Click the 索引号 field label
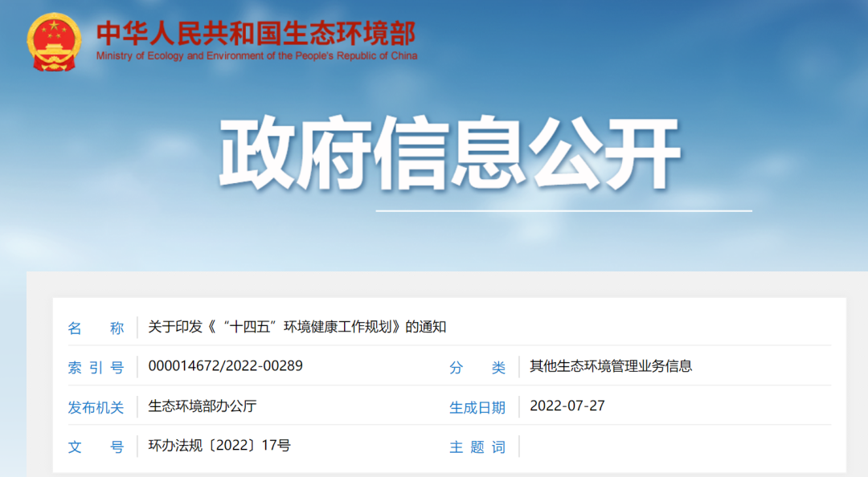Image resolution: width=868 pixels, height=477 pixels. [x=96, y=368]
